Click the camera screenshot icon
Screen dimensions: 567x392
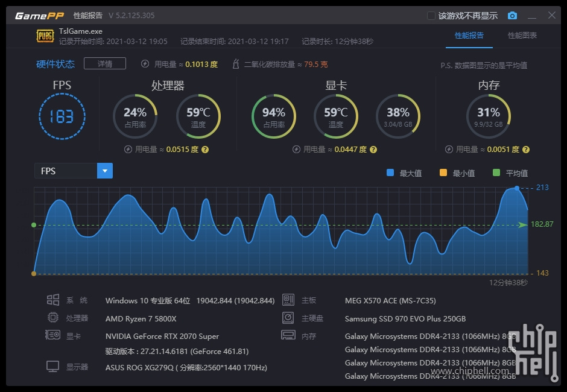[512, 16]
